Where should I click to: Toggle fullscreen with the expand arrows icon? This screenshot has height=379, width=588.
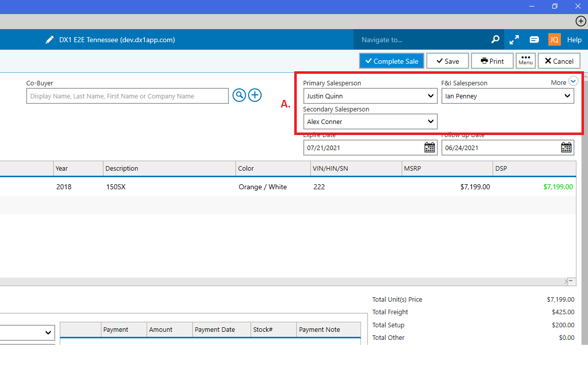point(514,40)
